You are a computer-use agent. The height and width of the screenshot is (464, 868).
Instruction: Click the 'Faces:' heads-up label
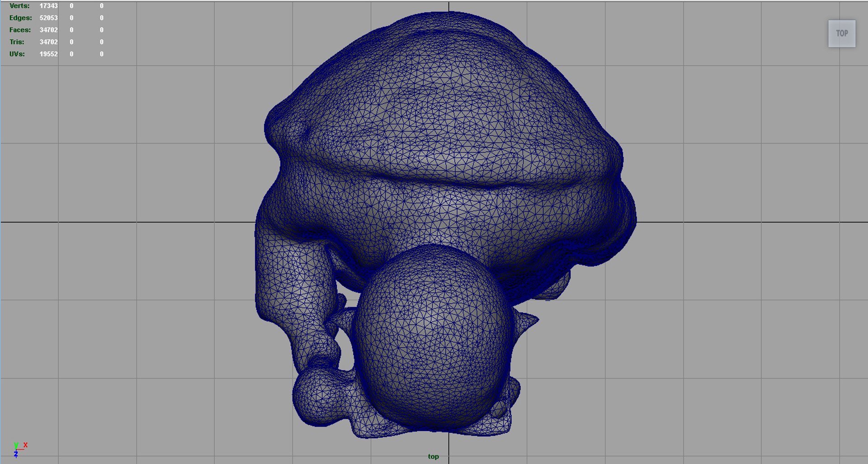(20, 30)
